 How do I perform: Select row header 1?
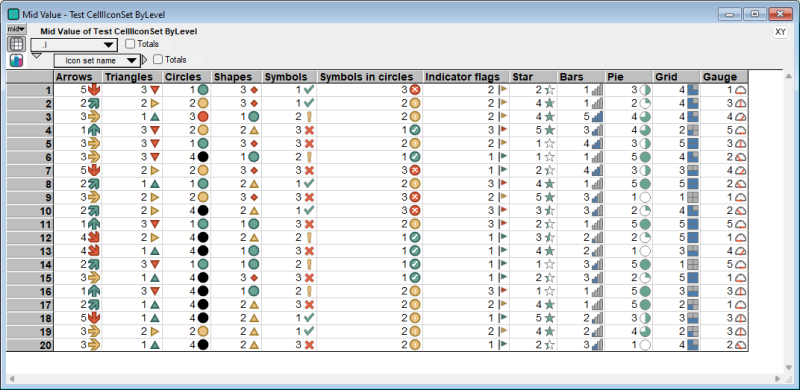(30, 90)
